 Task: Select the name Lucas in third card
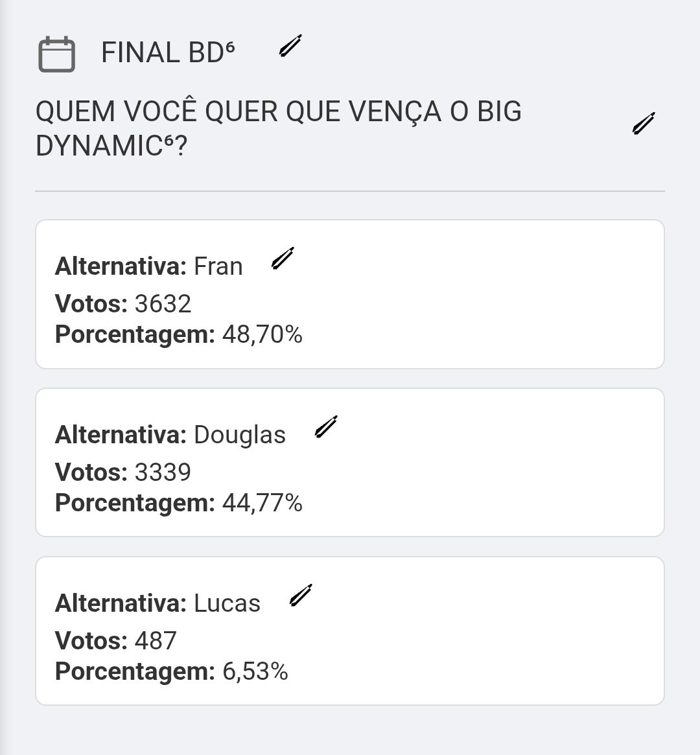[x=227, y=603]
